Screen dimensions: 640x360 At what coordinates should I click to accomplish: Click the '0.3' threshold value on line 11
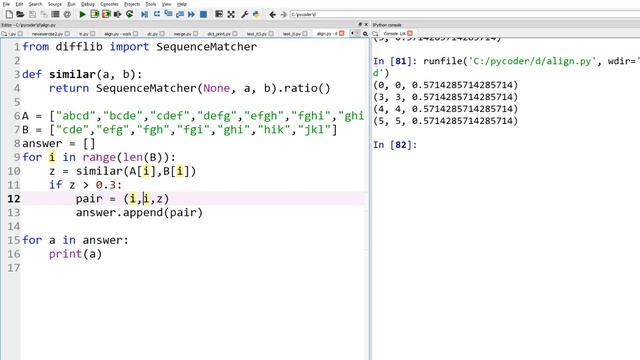(x=106, y=185)
